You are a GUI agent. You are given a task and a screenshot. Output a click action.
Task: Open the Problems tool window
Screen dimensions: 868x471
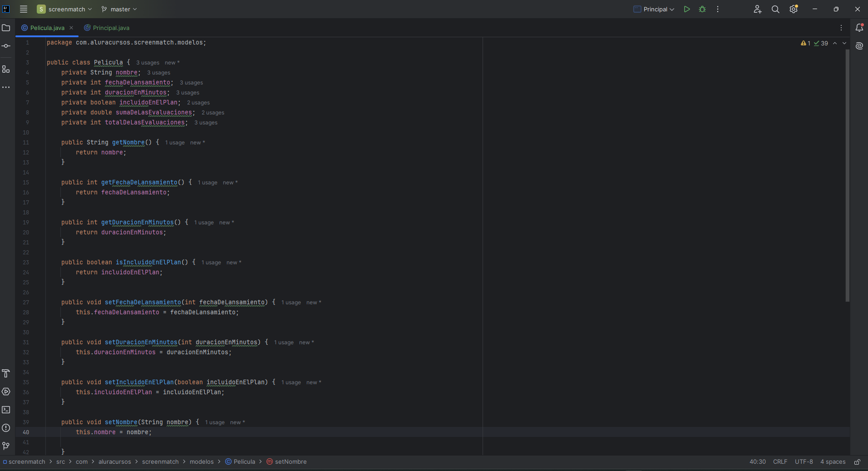tap(6, 428)
